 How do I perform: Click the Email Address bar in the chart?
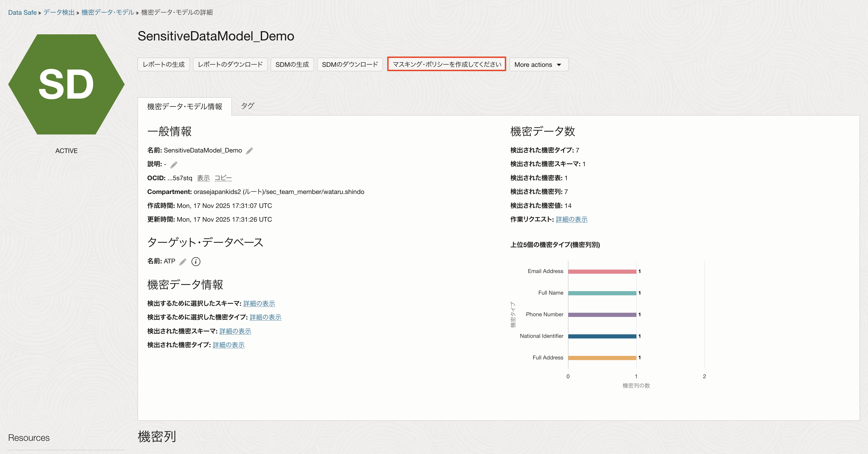[602, 271]
